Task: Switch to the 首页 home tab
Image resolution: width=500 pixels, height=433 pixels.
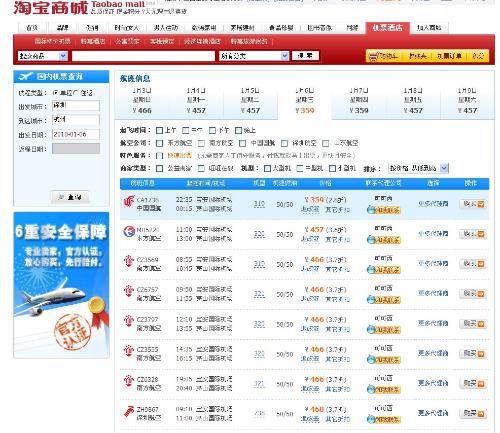Action: (x=32, y=28)
